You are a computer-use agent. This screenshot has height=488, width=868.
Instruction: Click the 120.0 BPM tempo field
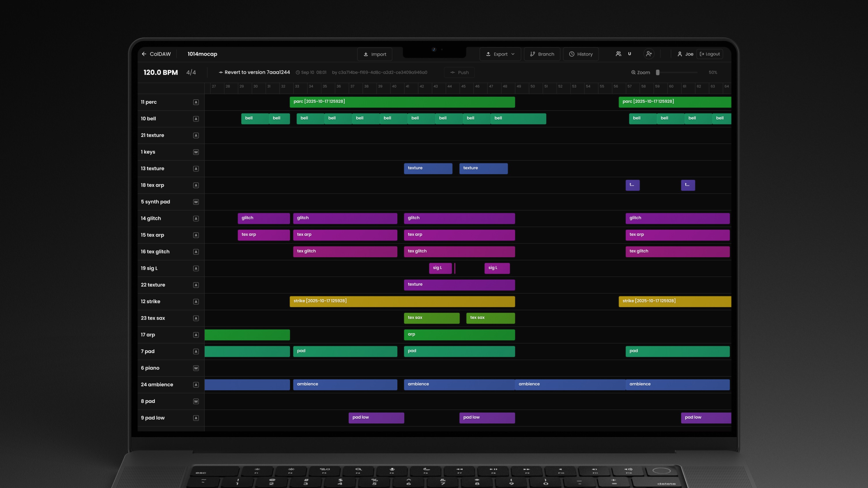tap(160, 72)
